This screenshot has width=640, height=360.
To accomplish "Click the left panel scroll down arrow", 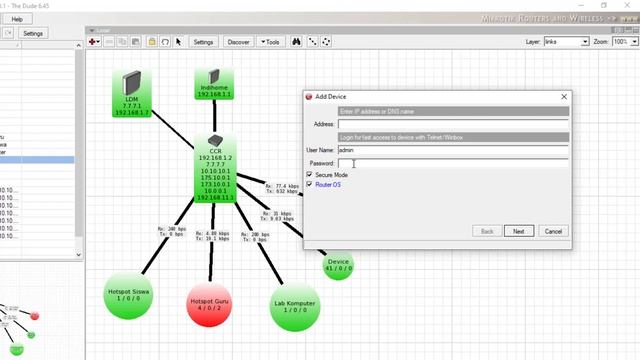I will [79, 255].
